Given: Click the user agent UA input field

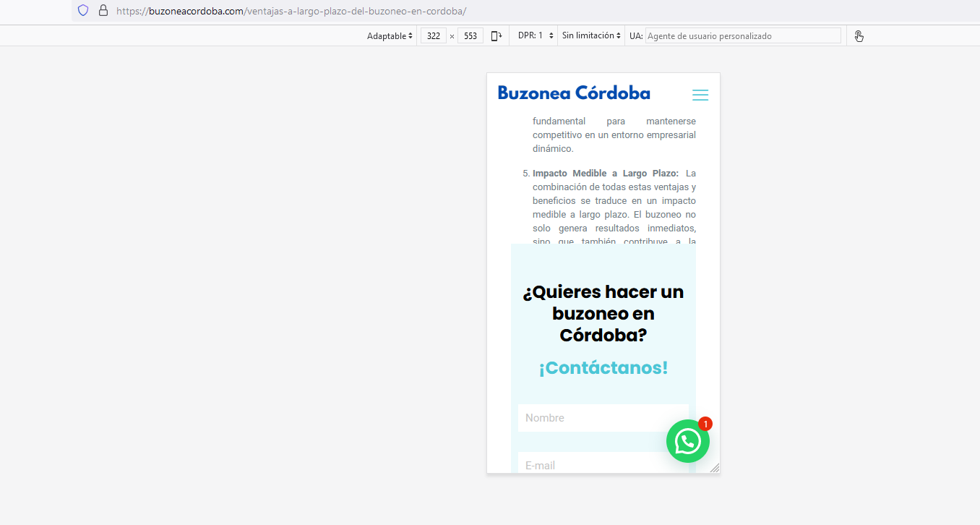Looking at the screenshot, I should click(x=743, y=35).
